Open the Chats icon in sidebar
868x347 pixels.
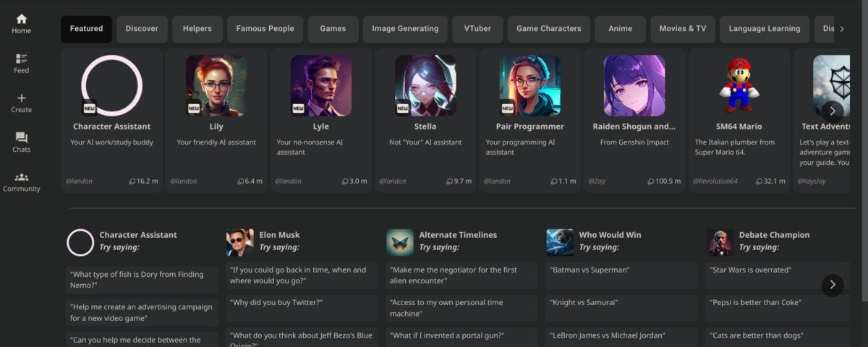tap(21, 137)
